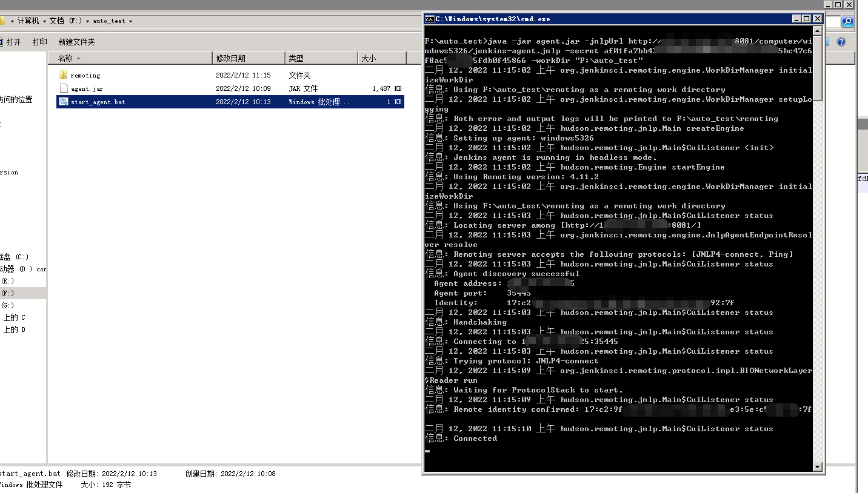Click 'Trying protocol: JNLP4-connect' console line
This screenshot has width=868, height=493.
coord(512,361)
